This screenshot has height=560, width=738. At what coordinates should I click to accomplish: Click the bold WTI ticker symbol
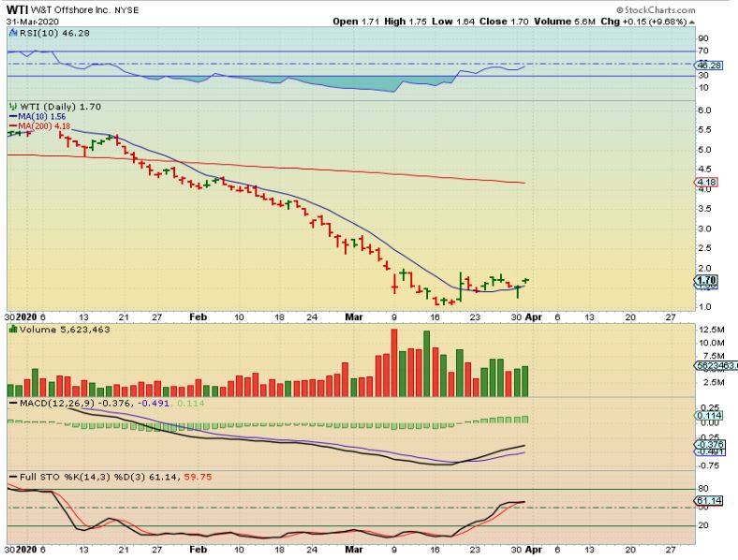click(x=17, y=10)
